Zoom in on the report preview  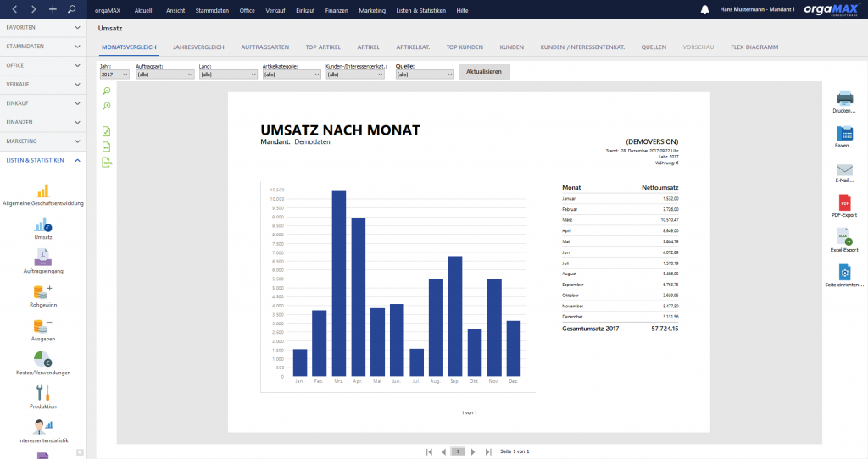tap(107, 106)
